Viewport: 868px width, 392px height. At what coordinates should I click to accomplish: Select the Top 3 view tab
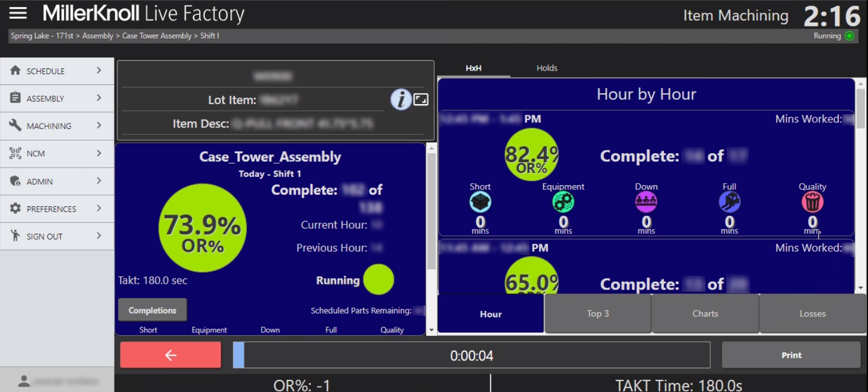coord(598,314)
